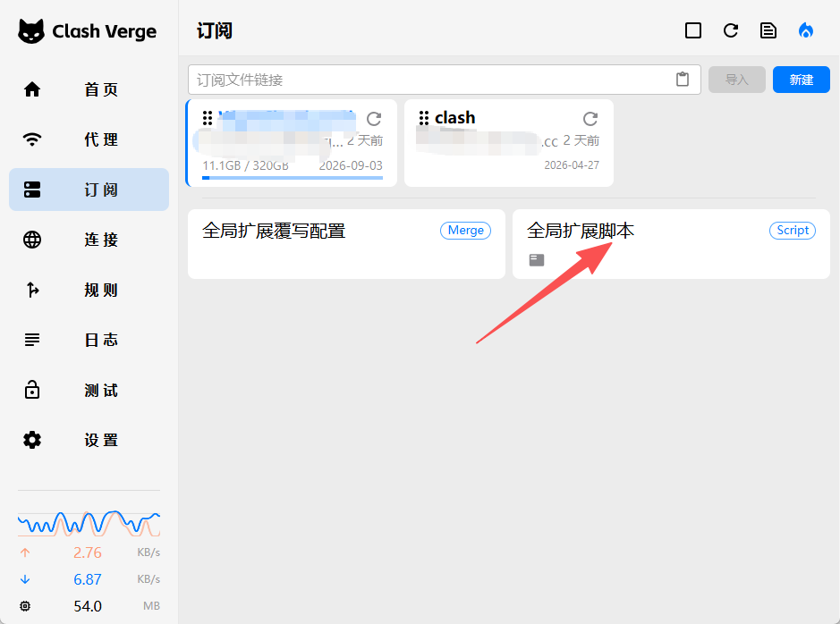Open script console icon under 全局扩展脚本
This screenshot has height=624, width=840.
pos(537,260)
